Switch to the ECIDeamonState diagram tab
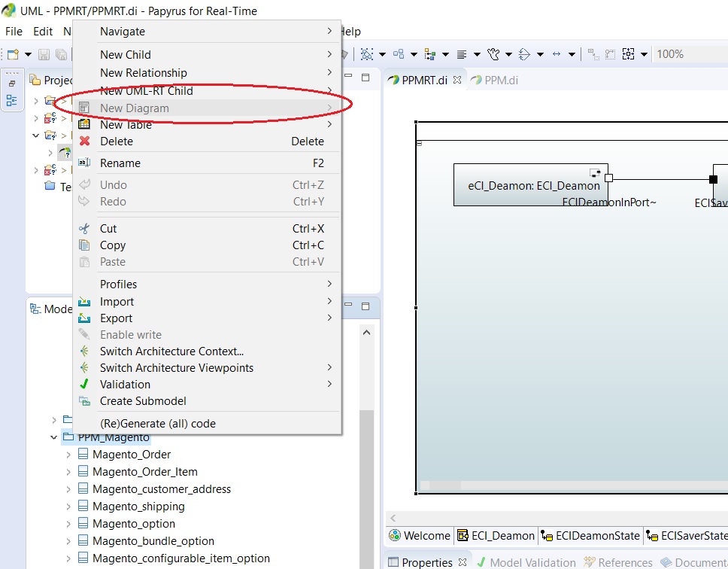 tap(591, 536)
